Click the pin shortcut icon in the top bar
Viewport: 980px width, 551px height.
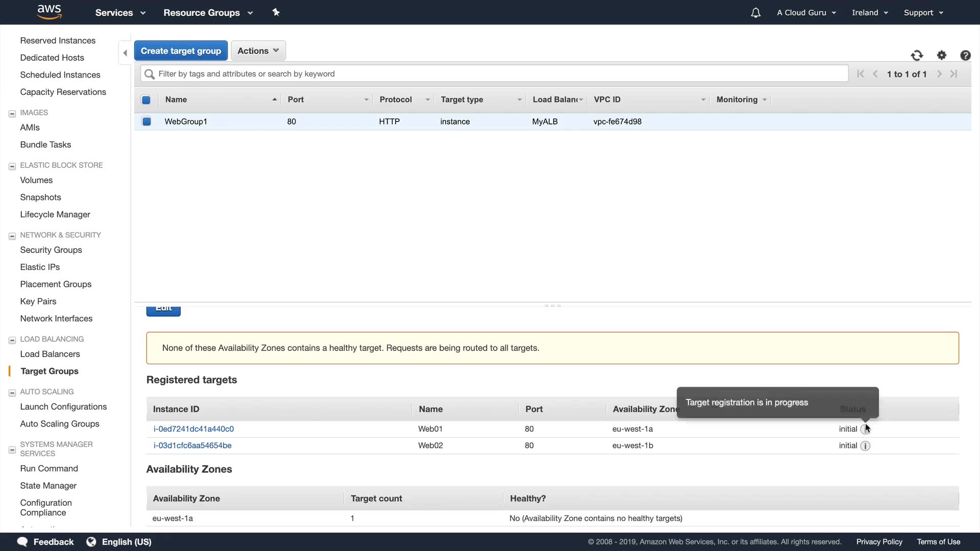coord(276,12)
